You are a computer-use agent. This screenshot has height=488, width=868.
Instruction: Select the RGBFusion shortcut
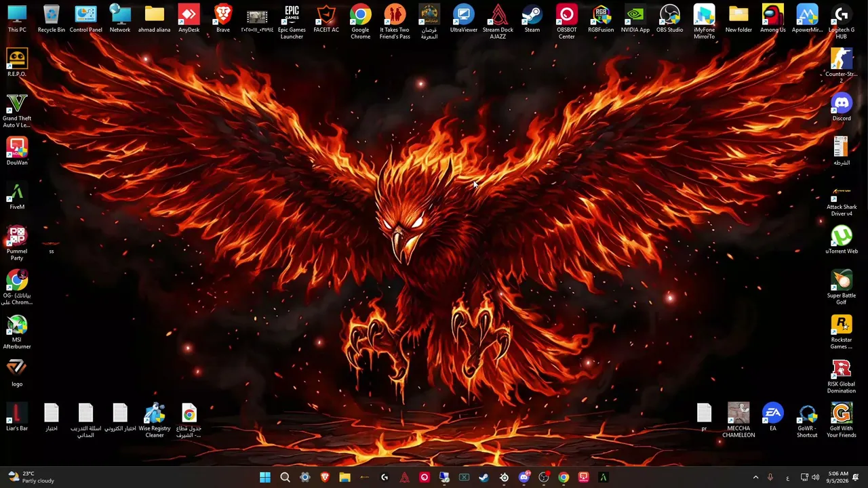[x=601, y=19]
